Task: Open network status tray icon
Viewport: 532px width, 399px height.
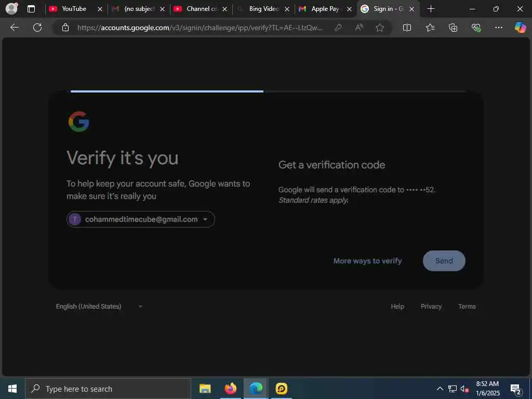Action: click(x=453, y=389)
